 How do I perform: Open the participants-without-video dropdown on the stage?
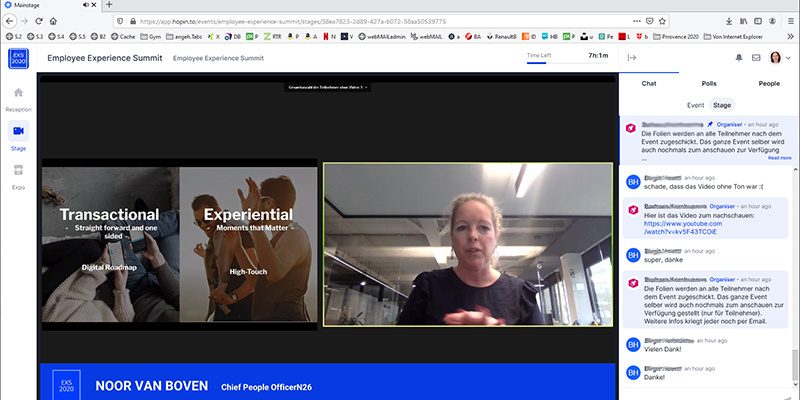point(328,87)
